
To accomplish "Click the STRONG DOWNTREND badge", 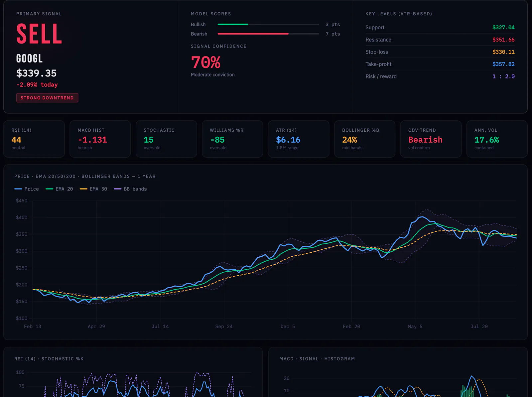I will (x=47, y=98).
